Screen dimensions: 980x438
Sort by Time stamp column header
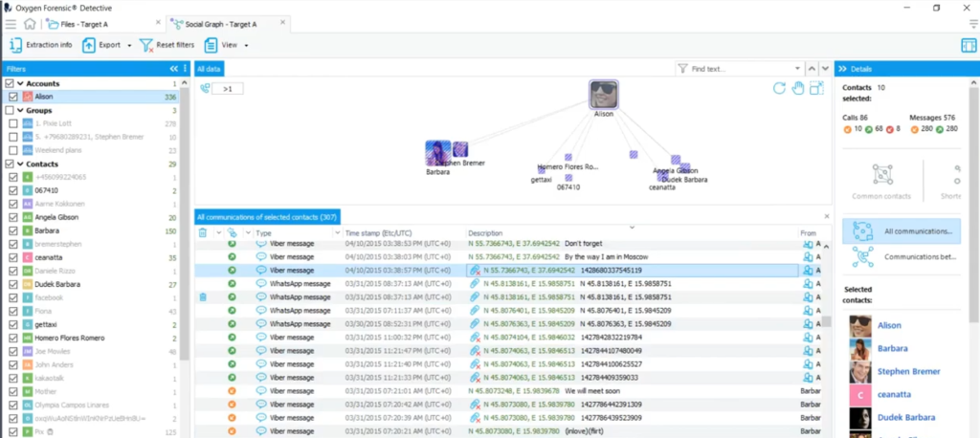[x=378, y=232]
